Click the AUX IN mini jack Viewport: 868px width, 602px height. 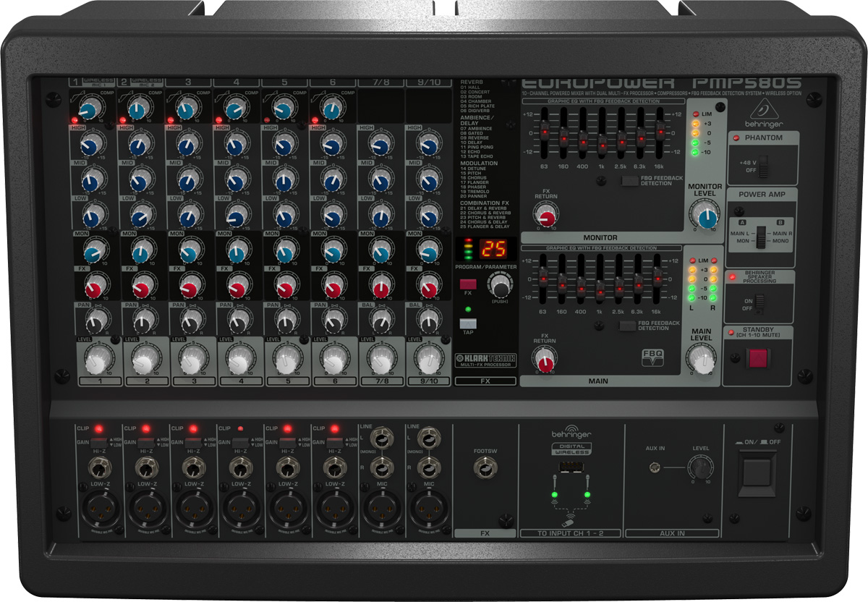655,469
